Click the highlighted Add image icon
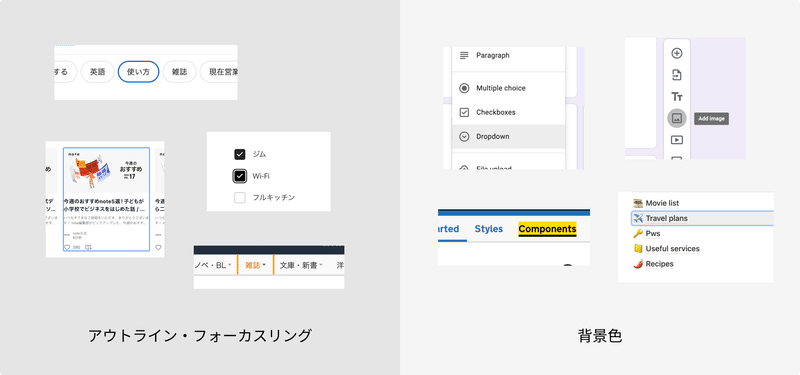The height and width of the screenshot is (375, 800). tap(677, 118)
